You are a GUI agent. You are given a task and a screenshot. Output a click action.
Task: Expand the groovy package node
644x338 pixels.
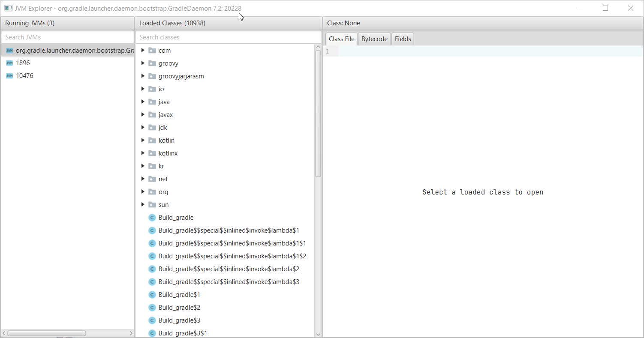click(143, 63)
